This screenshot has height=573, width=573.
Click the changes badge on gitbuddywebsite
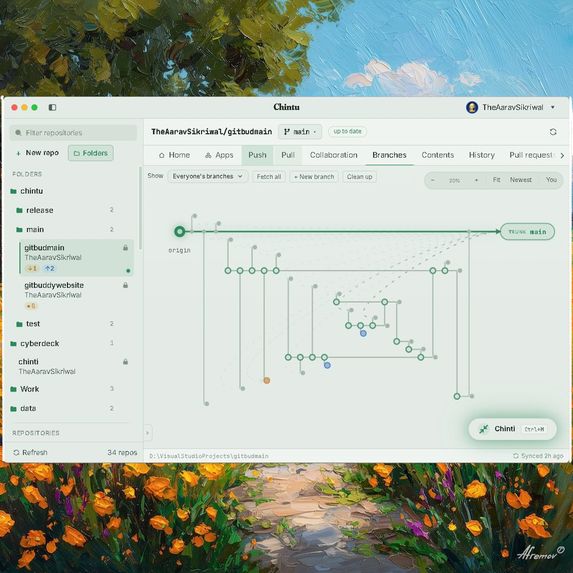(x=31, y=306)
